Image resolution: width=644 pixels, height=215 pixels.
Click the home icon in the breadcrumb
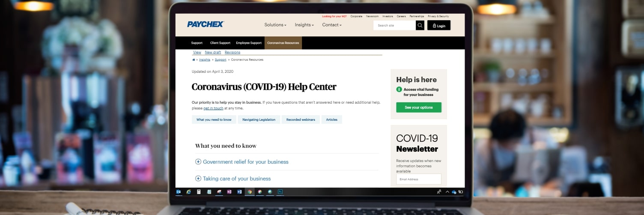pos(194,60)
